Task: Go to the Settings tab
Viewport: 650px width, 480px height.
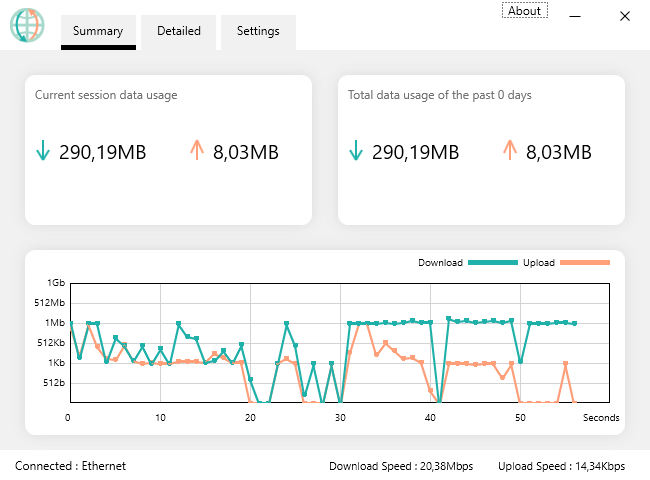Action: (x=258, y=31)
